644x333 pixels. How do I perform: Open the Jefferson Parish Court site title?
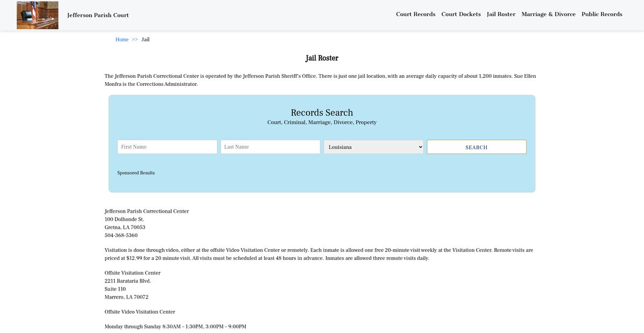tap(98, 15)
